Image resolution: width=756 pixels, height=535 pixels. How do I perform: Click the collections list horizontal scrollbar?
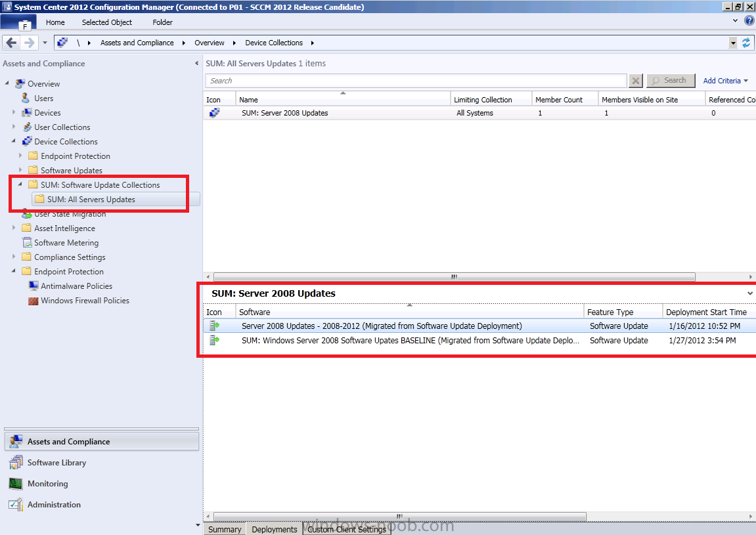coord(454,276)
